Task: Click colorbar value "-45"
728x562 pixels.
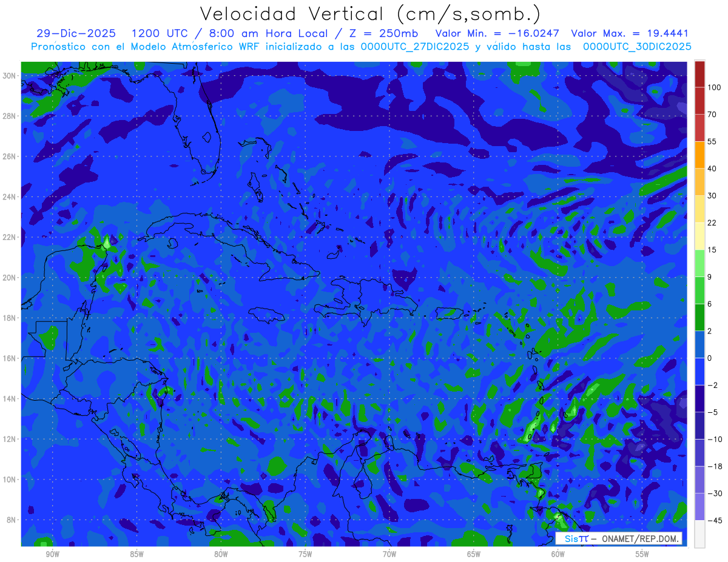Action: 713,521
